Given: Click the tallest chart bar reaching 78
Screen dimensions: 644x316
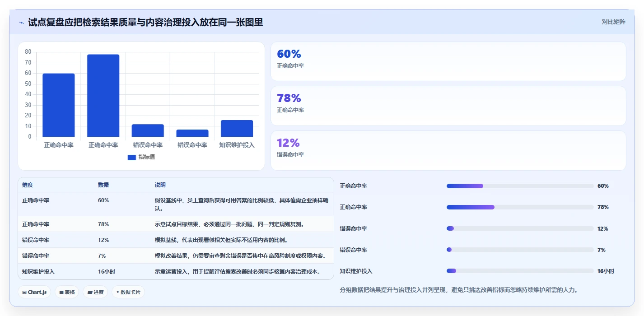Looking at the screenshot, I should coord(103,95).
